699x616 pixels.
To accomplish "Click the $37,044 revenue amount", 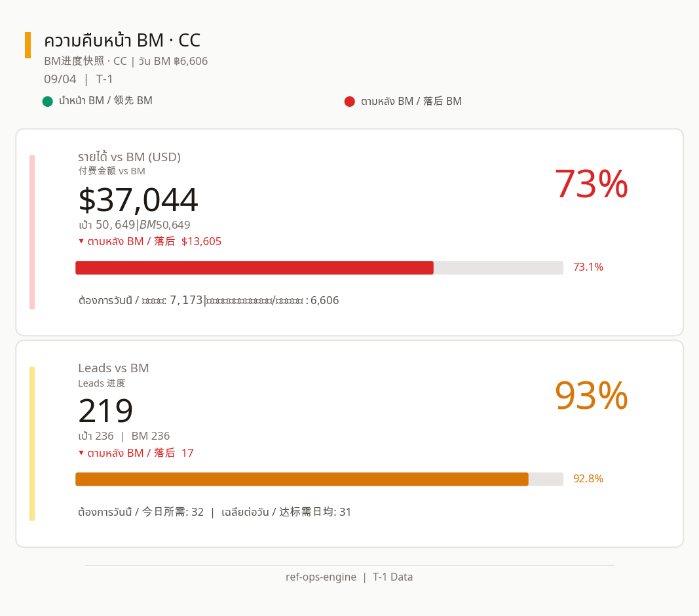I will (138, 200).
